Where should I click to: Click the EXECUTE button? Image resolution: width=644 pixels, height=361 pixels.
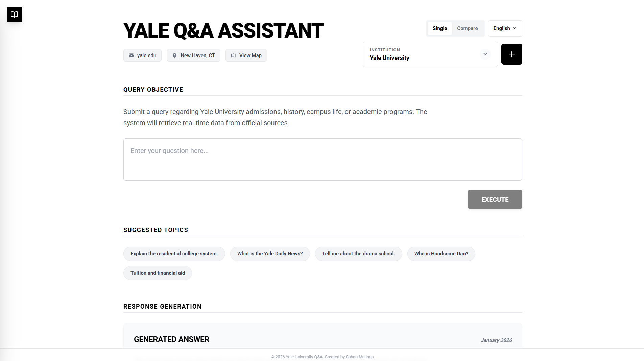[495, 200]
